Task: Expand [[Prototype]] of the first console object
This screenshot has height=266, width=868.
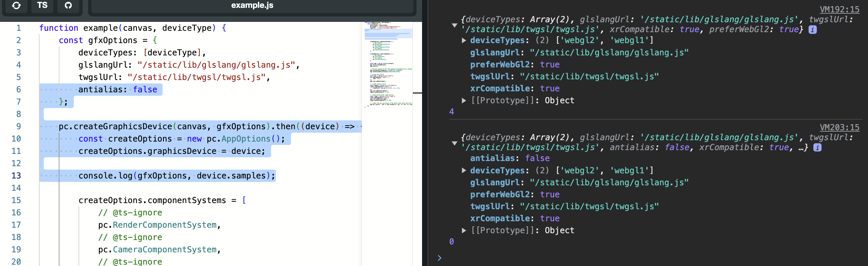Action: pyautogui.click(x=464, y=101)
